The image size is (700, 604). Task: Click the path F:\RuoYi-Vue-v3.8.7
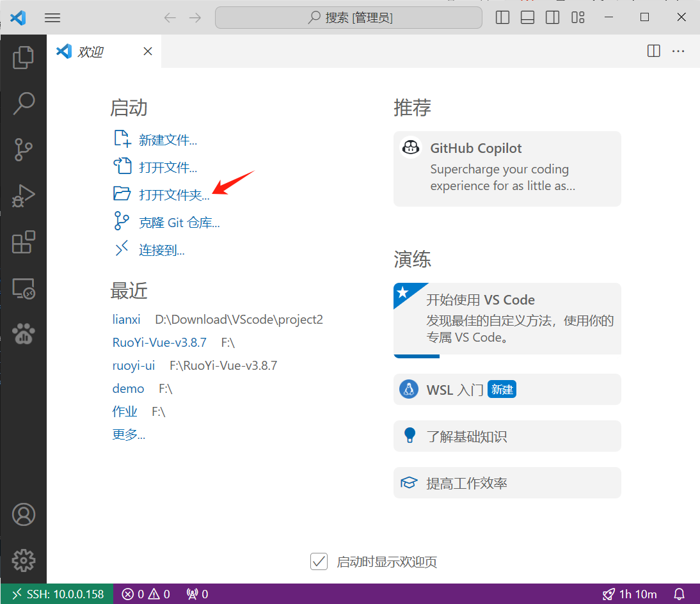click(223, 365)
